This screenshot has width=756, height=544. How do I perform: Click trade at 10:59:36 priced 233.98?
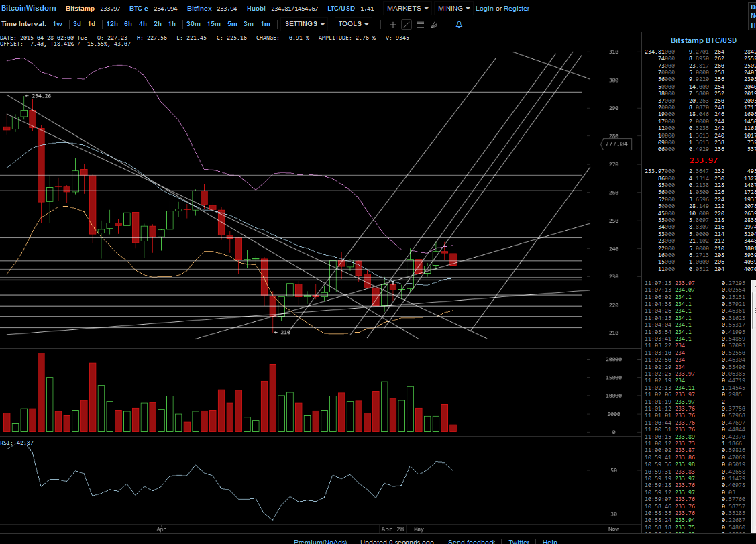[696, 464]
